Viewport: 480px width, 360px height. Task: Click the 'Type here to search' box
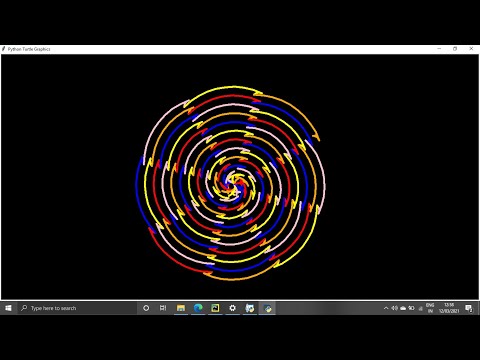77,308
